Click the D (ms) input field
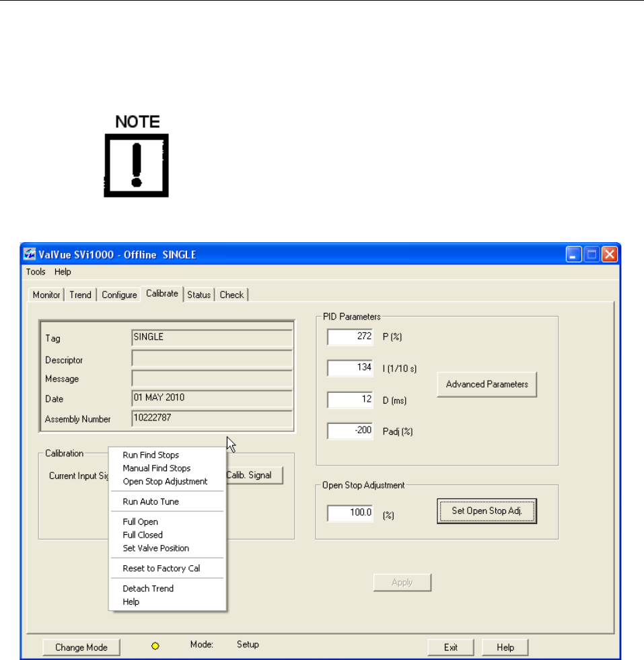 pos(350,400)
